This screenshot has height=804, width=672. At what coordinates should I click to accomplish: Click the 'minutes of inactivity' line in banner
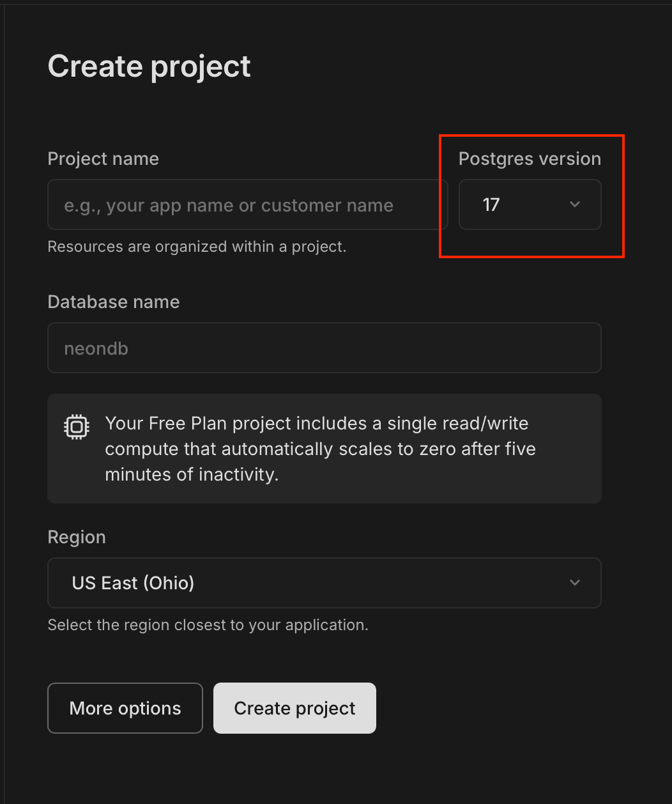pos(192,475)
